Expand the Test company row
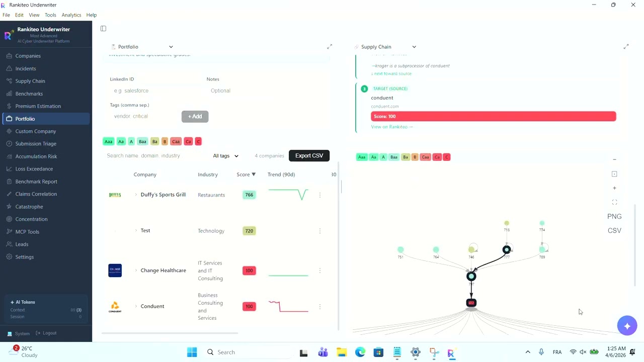 point(136,230)
